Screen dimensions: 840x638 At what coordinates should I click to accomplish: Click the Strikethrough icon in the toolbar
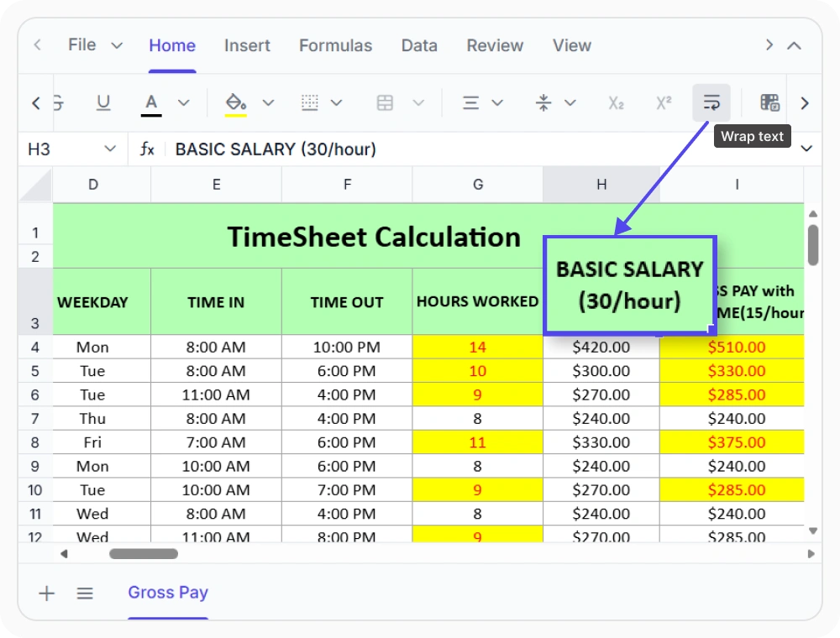[x=59, y=102]
